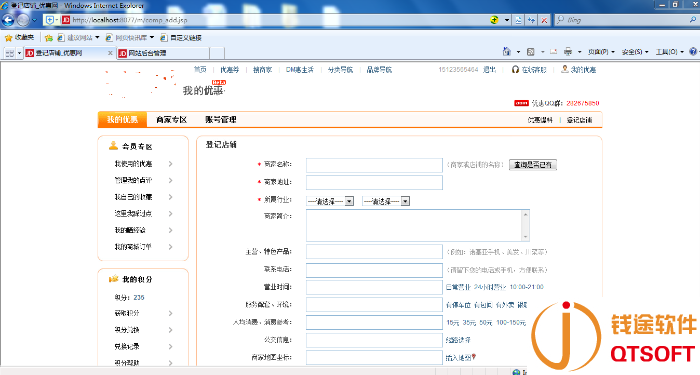Click into the 商家地址 input field
This screenshot has width=700, height=375.
[374, 183]
